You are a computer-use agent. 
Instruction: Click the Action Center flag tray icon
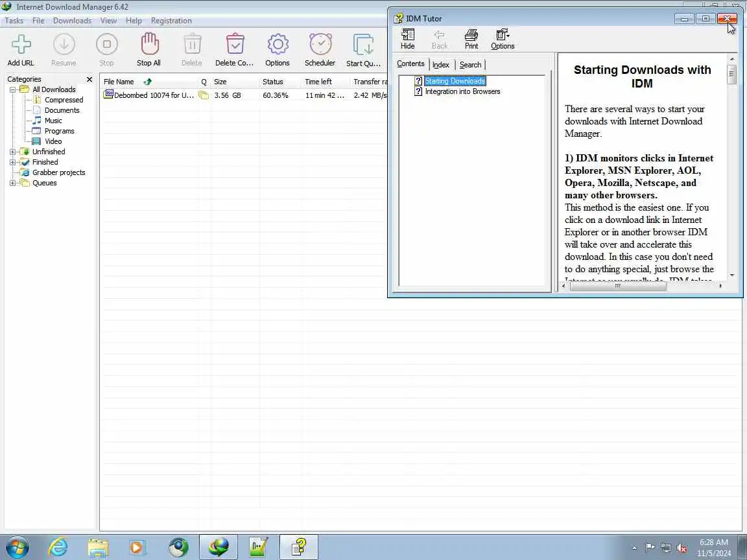coord(649,548)
